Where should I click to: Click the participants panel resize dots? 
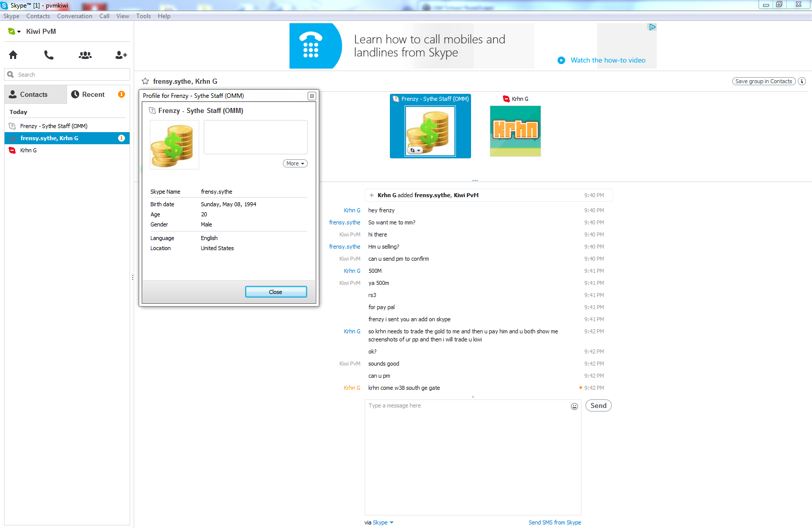tap(475, 181)
